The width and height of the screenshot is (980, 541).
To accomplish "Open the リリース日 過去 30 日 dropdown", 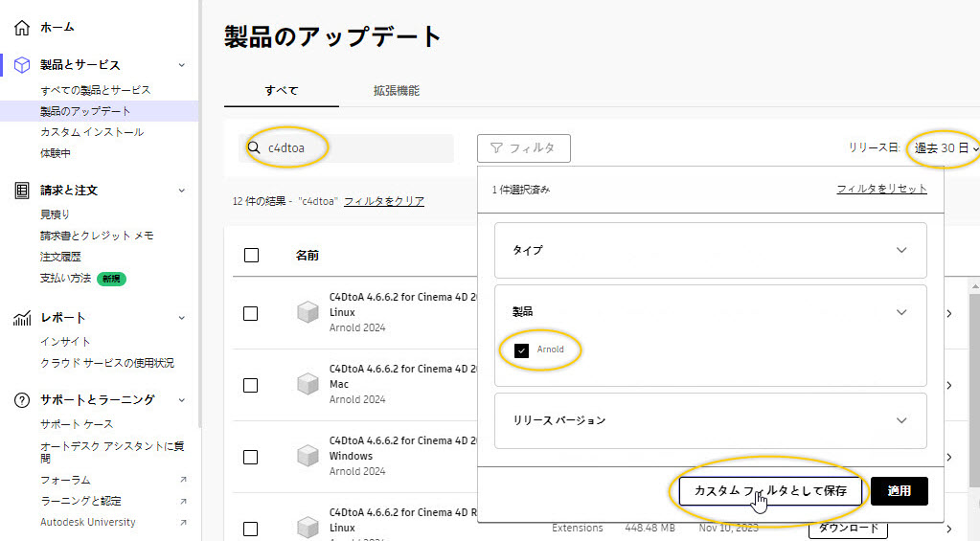I will (x=946, y=148).
